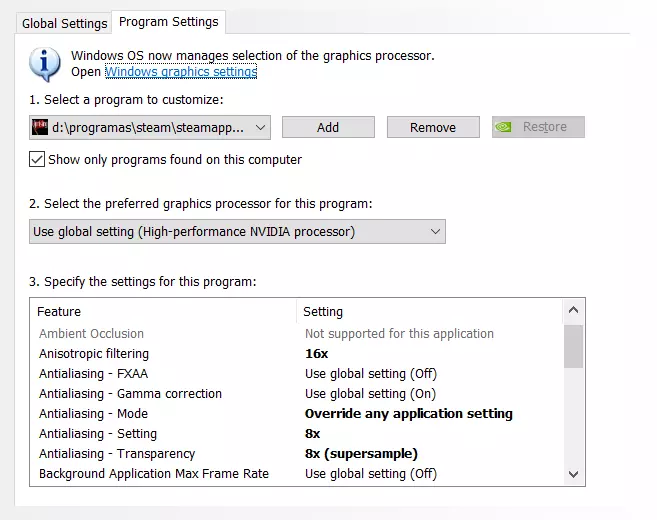Image resolution: width=657 pixels, height=520 pixels.
Task: Toggle 'Show only programs found on this computer'
Action: pos(38,159)
